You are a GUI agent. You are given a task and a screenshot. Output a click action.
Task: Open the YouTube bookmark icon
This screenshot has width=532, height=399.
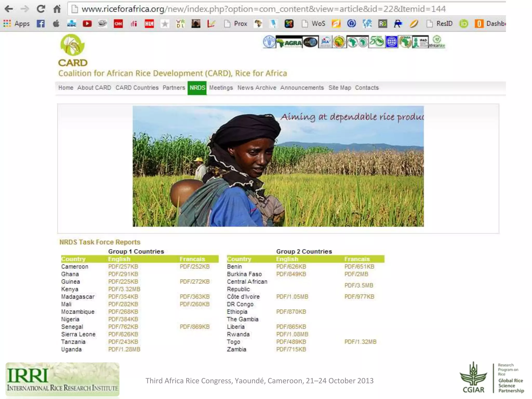click(x=87, y=24)
